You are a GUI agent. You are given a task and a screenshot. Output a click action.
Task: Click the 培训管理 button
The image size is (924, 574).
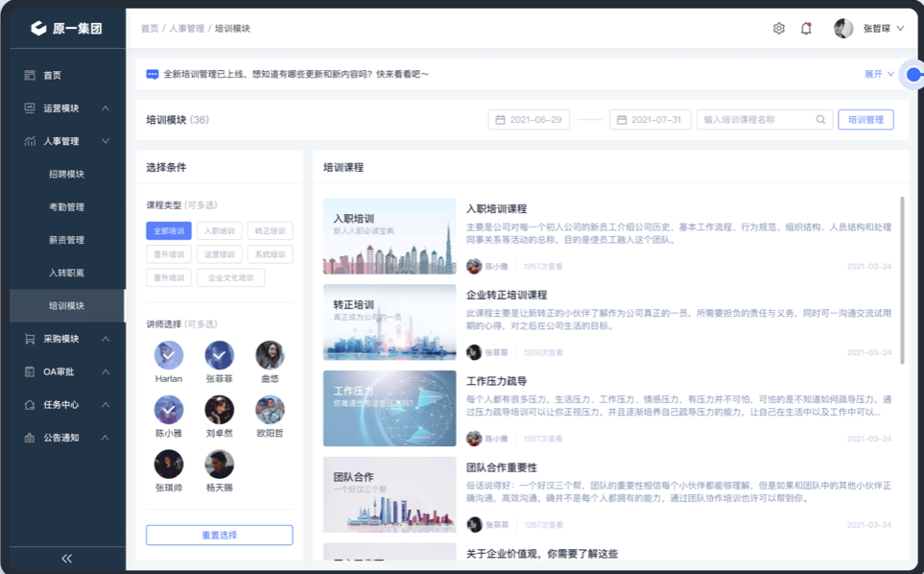(865, 120)
